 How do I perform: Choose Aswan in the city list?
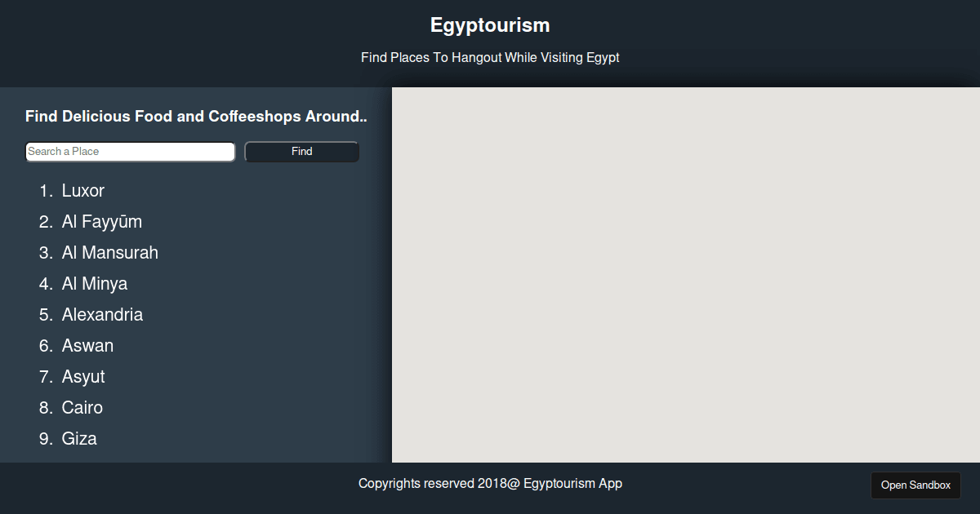pyautogui.click(x=87, y=346)
